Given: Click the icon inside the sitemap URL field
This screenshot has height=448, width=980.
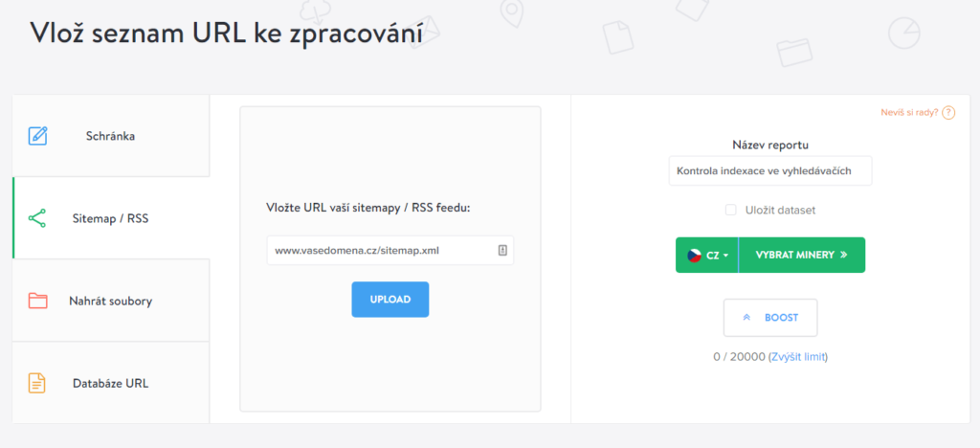Looking at the screenshot, I should click(502, 251).
